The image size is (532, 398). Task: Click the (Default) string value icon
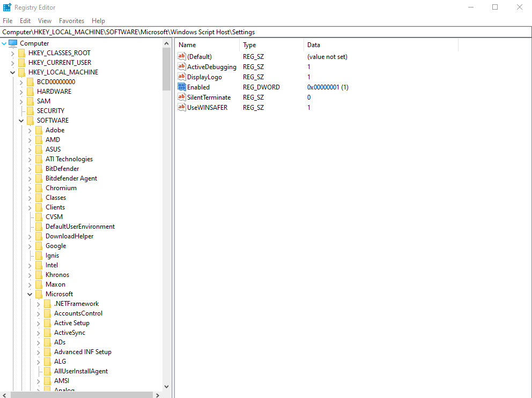coord(182,57)
